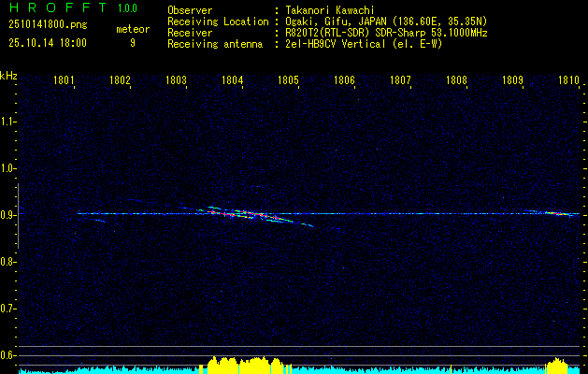Click the 1806 time marker

click(x=344, y=80)
